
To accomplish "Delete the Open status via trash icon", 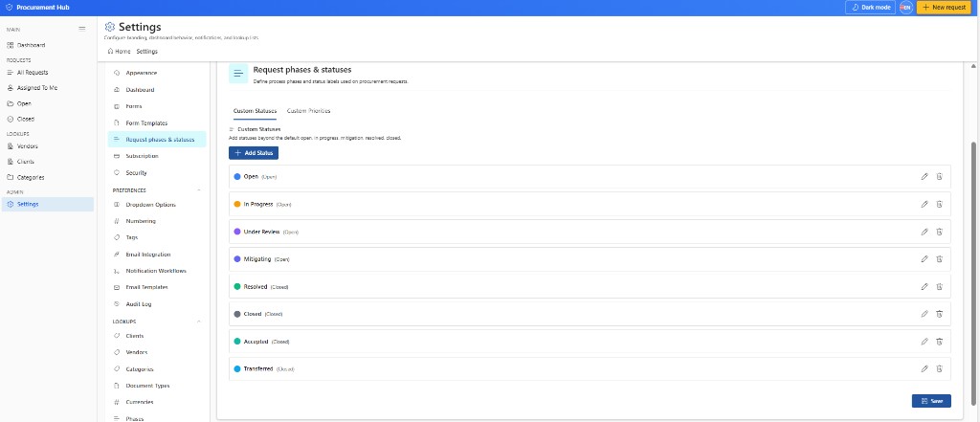I will tap(939, 176).
